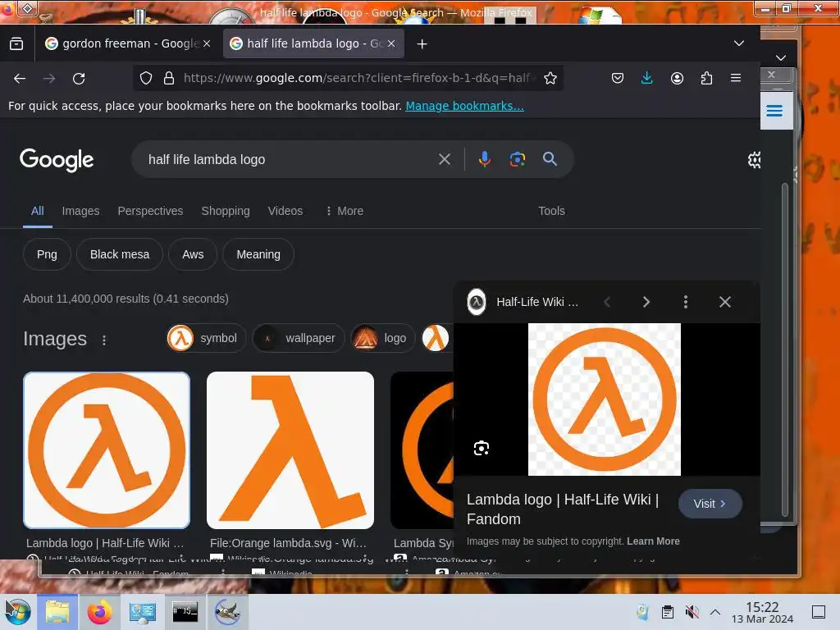Screen dimensions: 840x630
Task: Show site security padlock info
Action: click(x=169, y=78)
